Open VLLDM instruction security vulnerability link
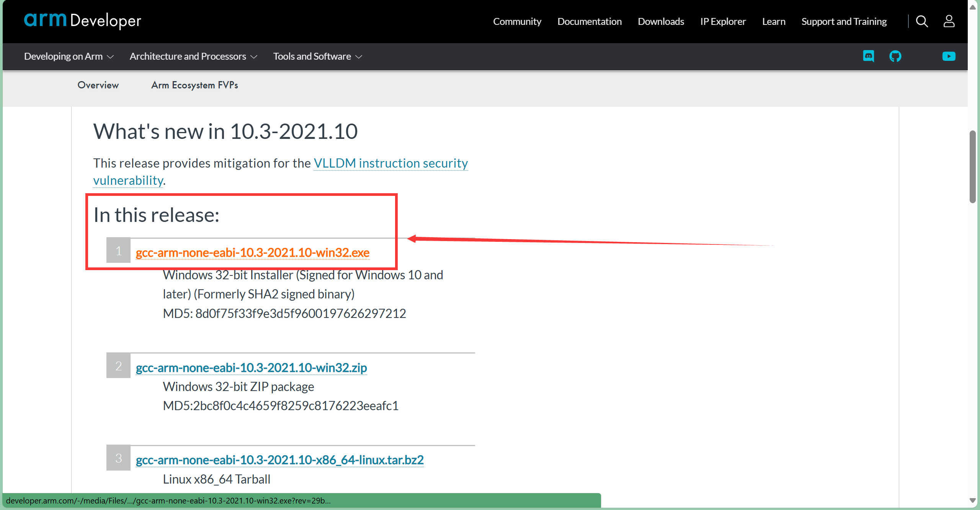Image resolution: width=980 pixels, height=510 pixels. coord(390,163)
